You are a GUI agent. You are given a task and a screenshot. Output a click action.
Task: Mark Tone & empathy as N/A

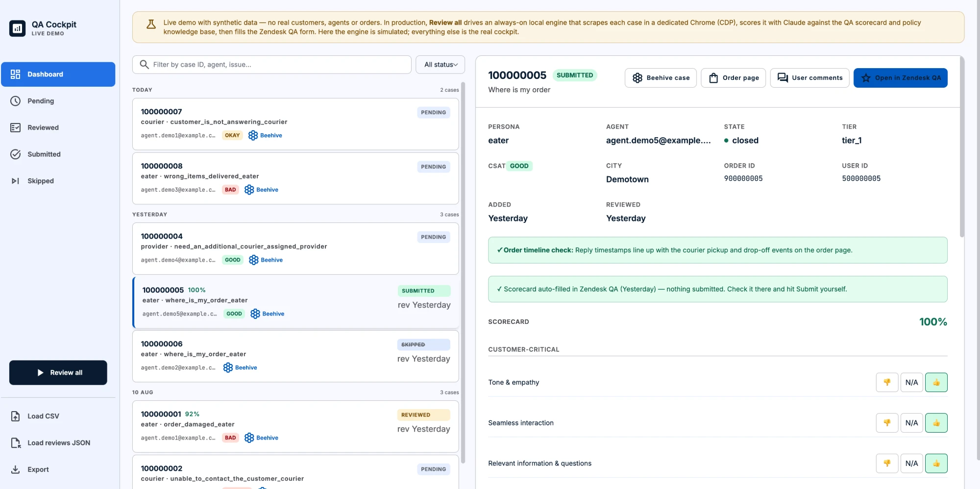click(x=911, y=382)
